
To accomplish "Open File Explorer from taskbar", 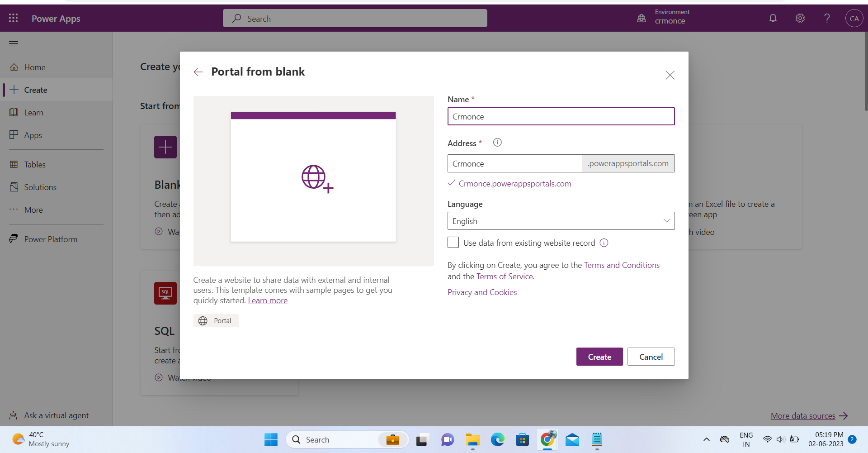I will click(473, 439).
